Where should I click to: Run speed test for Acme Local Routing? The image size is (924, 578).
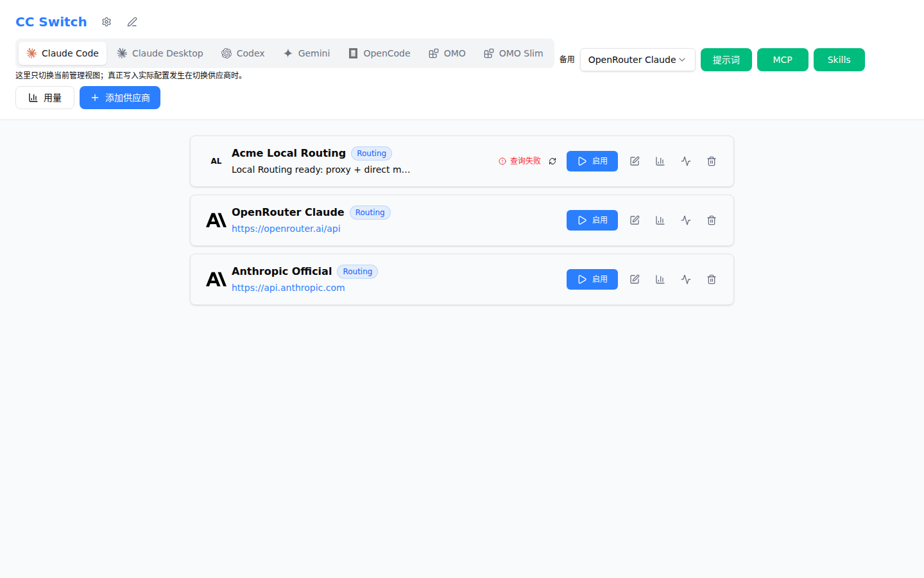[x=686, y=161]
